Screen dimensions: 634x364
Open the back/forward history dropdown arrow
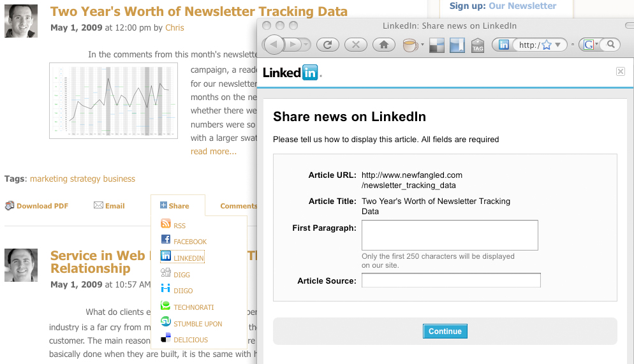click(306, 45)
